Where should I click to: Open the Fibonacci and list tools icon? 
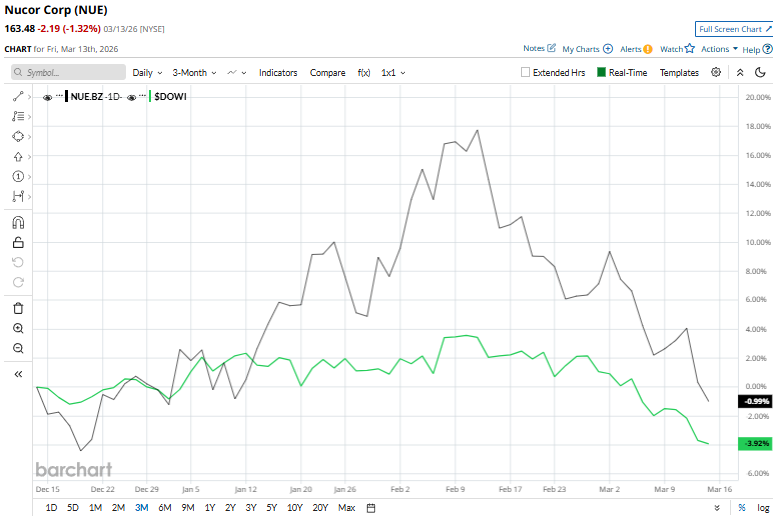tap(18, 116)
